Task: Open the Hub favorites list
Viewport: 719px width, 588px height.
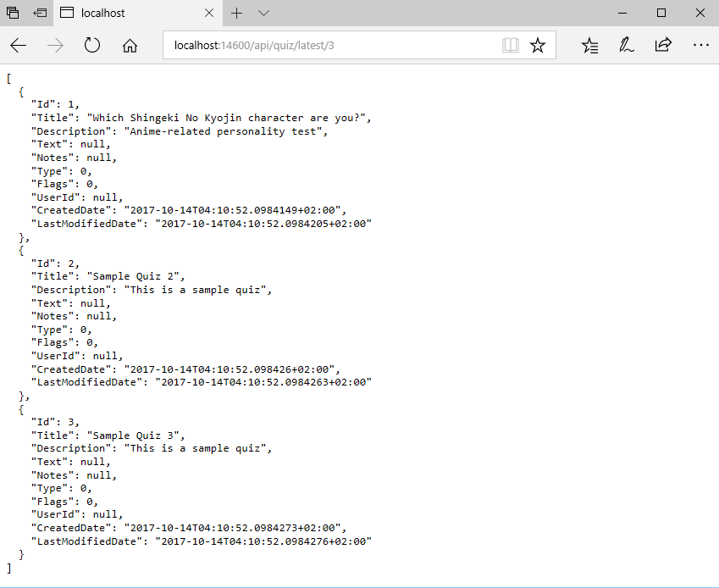Action: (x=589, y=46)
